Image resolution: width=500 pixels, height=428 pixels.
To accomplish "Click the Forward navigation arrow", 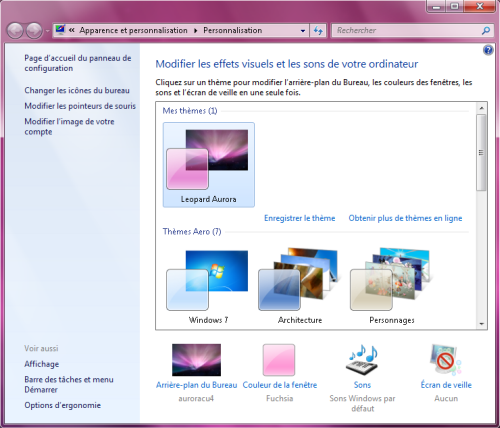I will (x=34, y=31).
